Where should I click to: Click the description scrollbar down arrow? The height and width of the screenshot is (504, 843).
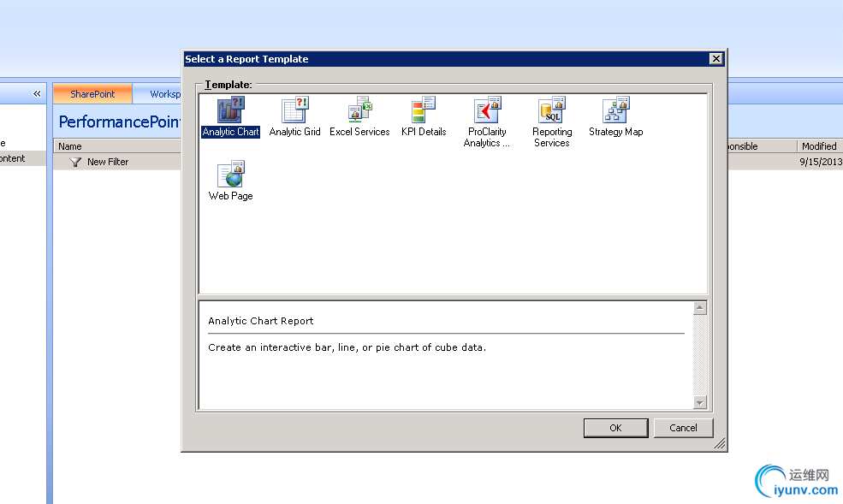tap(699, 402)
